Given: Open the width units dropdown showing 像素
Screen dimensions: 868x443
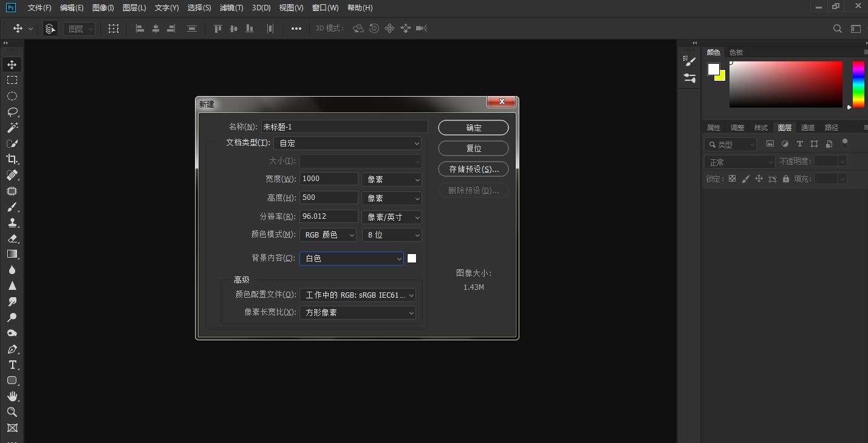Looking at the screenshot, I should point(391,179).
